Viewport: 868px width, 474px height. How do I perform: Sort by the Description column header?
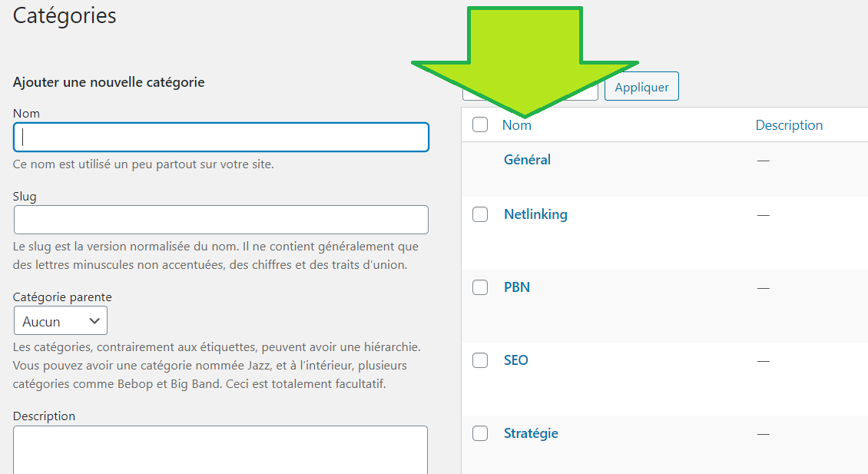789,125
